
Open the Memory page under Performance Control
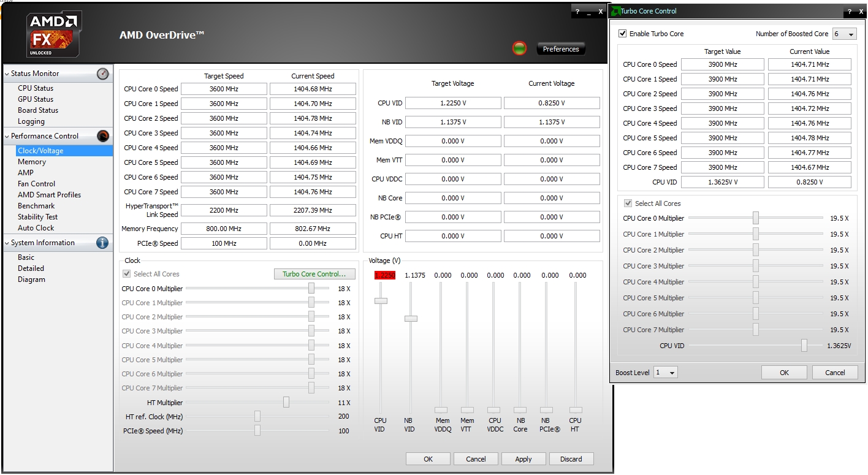[x=32, y=162]
